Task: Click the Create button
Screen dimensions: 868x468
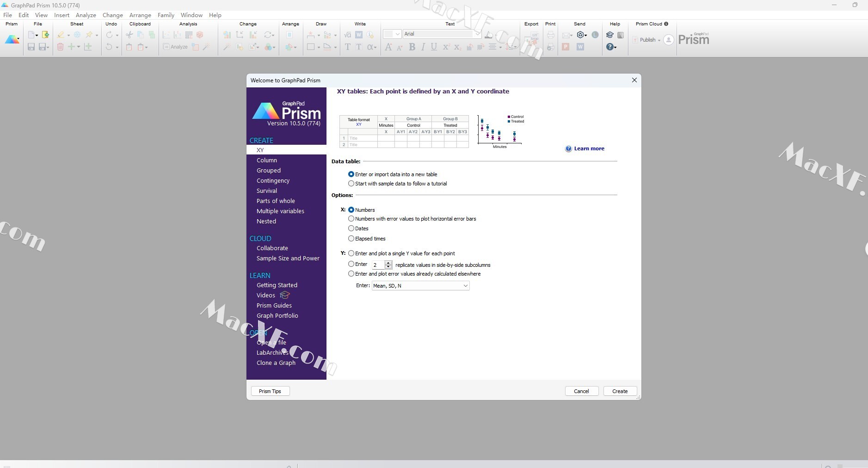Action: pyautogui.click(x=620, y=391)
